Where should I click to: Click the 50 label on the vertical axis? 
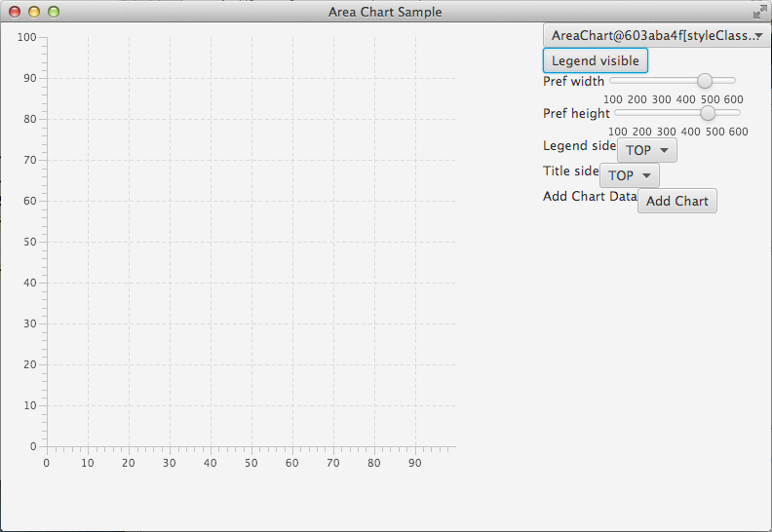click(29, 242)
